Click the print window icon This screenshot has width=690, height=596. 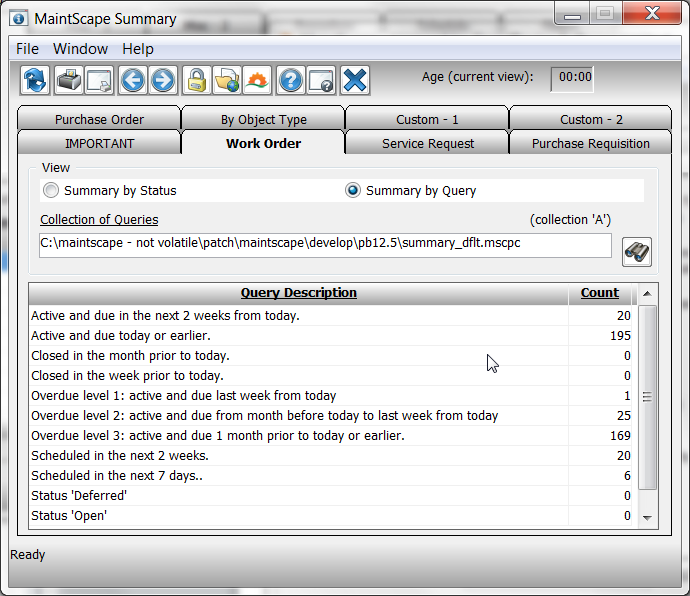pos(99,81)
